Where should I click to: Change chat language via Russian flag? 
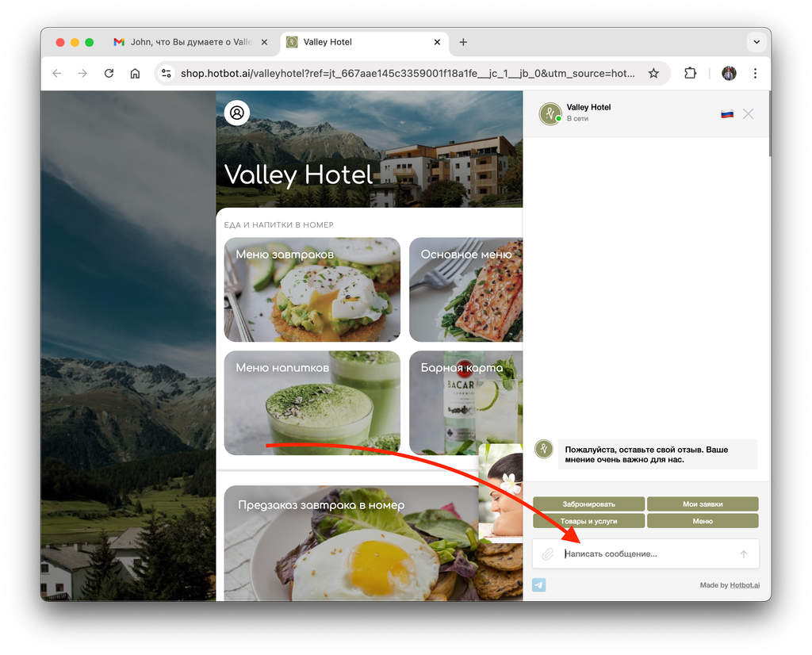[x=727, y=114]
